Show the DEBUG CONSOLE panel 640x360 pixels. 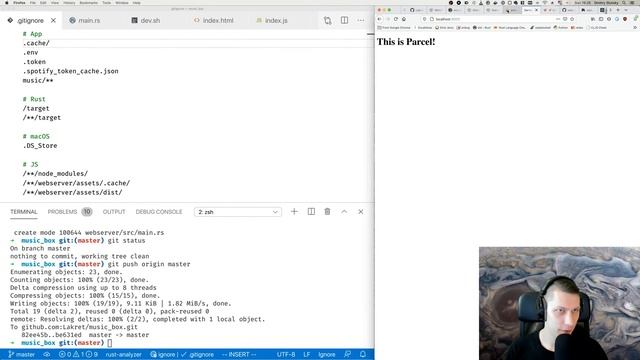coord(159,212)
